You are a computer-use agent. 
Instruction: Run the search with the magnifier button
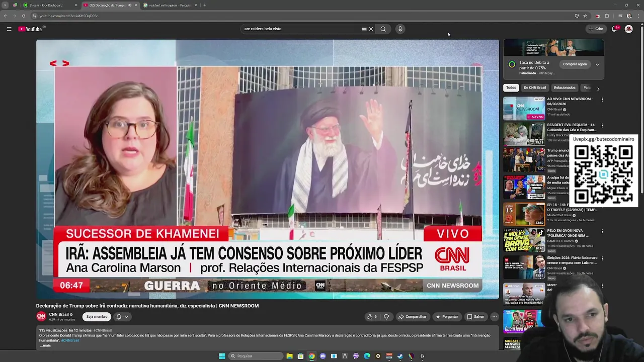click(383, 29)
